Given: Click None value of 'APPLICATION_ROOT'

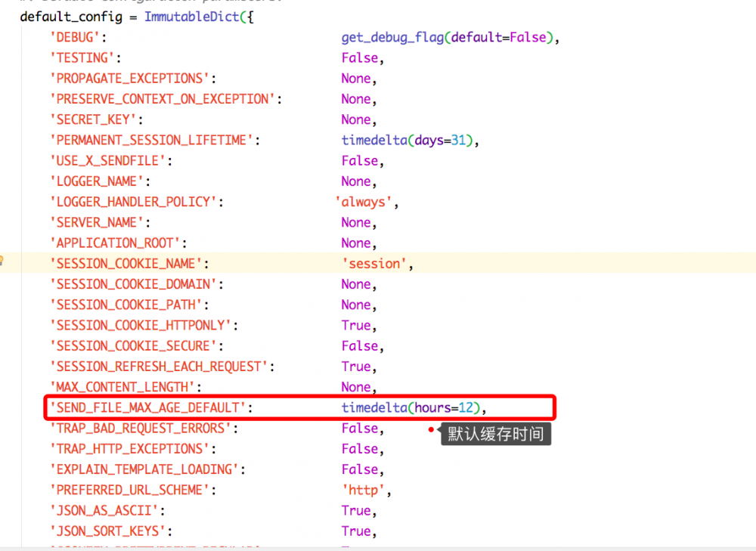Looking at the screenshot, I should click(356, 243).
